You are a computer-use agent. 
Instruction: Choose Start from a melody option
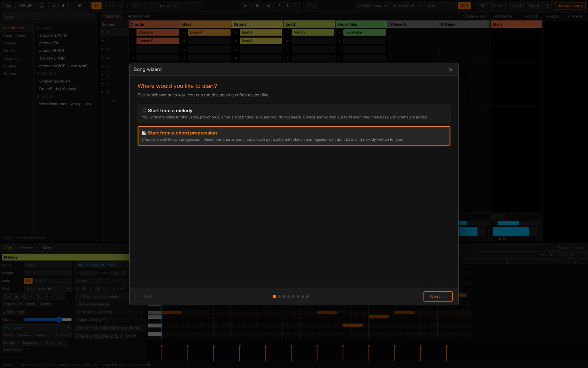click(x=294, y=114)
